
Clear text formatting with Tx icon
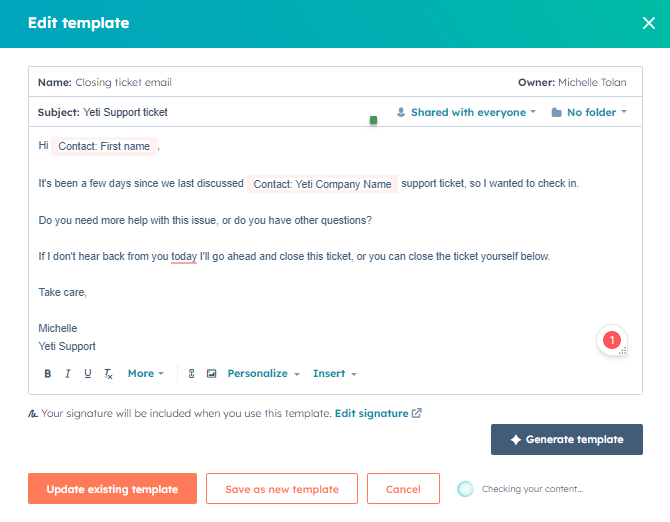pos(108,374)
